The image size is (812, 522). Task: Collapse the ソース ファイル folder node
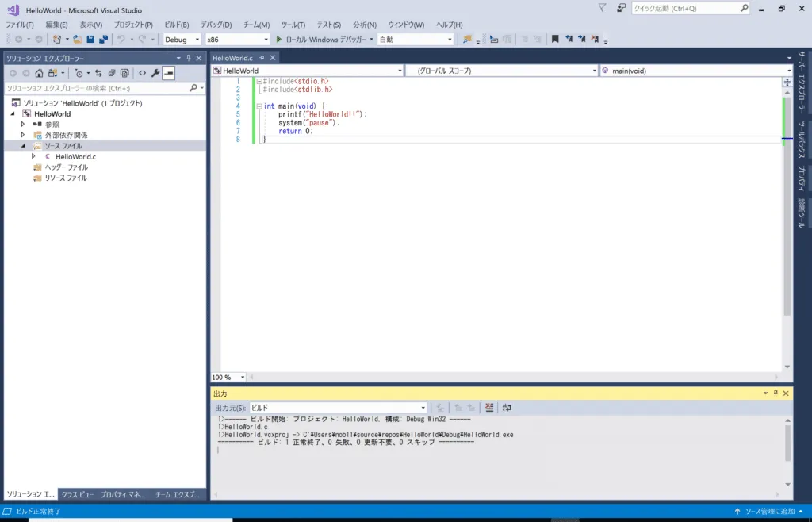23,146
